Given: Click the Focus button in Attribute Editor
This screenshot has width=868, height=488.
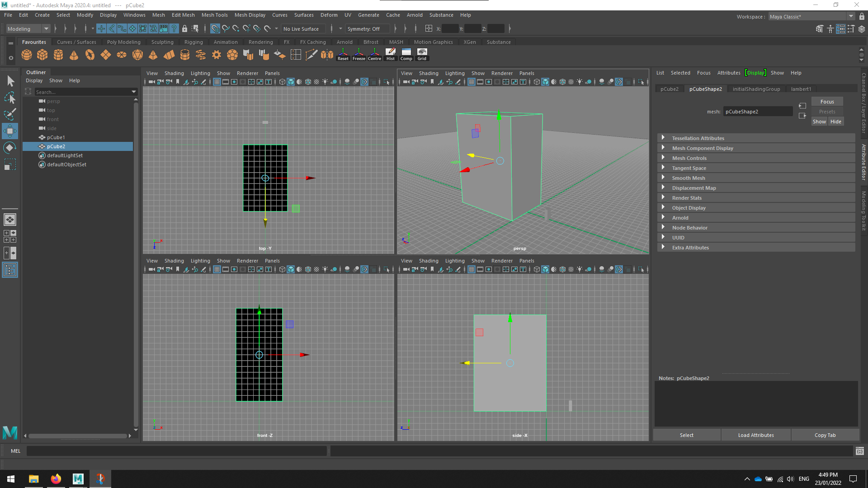Looking at the screenshot, I should coord(827,101).
